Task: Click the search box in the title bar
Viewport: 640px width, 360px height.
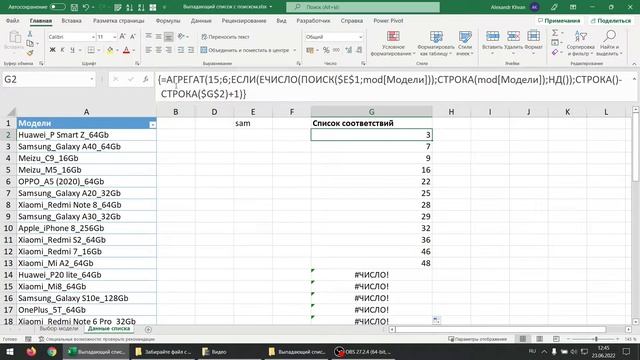Action: [363, 7]
